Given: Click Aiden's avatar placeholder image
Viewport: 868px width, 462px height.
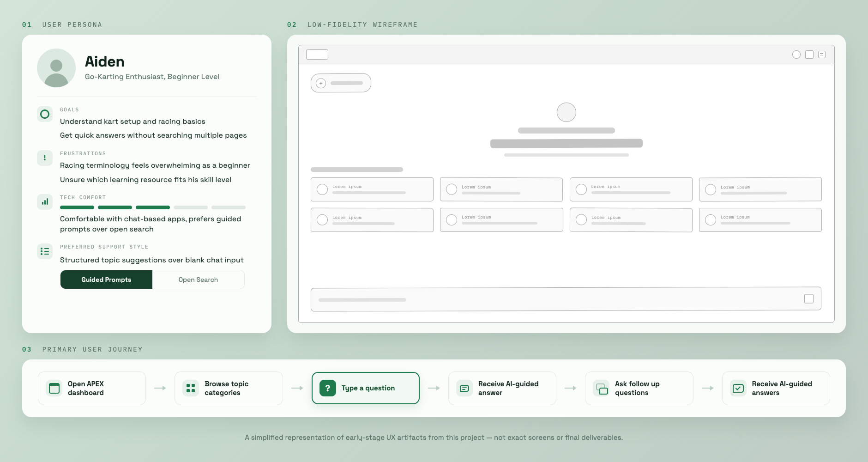Looking at the screenshot, I should (x=56, y=68).
